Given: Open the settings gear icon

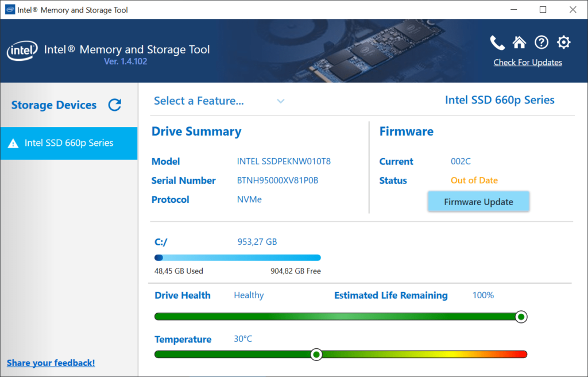Looking at the screenshot, I should point(564,43).
